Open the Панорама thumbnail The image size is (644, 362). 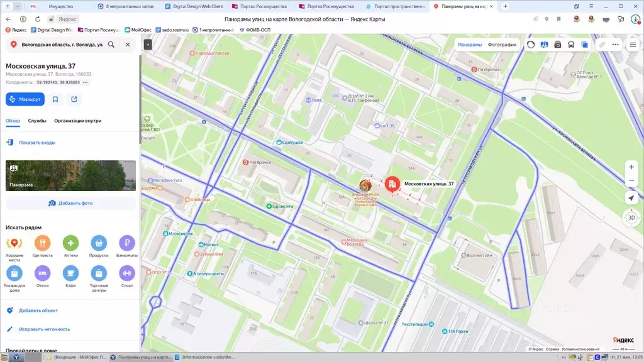pyautogui.click(x=70, y=176)
